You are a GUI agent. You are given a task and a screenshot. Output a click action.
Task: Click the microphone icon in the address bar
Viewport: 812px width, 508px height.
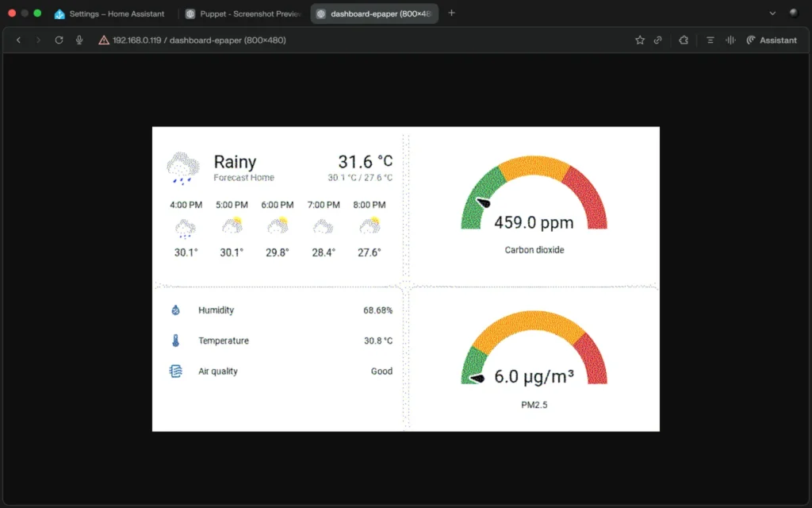tap(79, 40)
